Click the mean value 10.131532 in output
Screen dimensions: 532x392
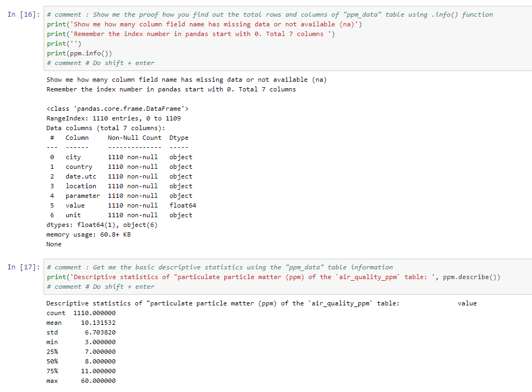(x=98, y=323)
